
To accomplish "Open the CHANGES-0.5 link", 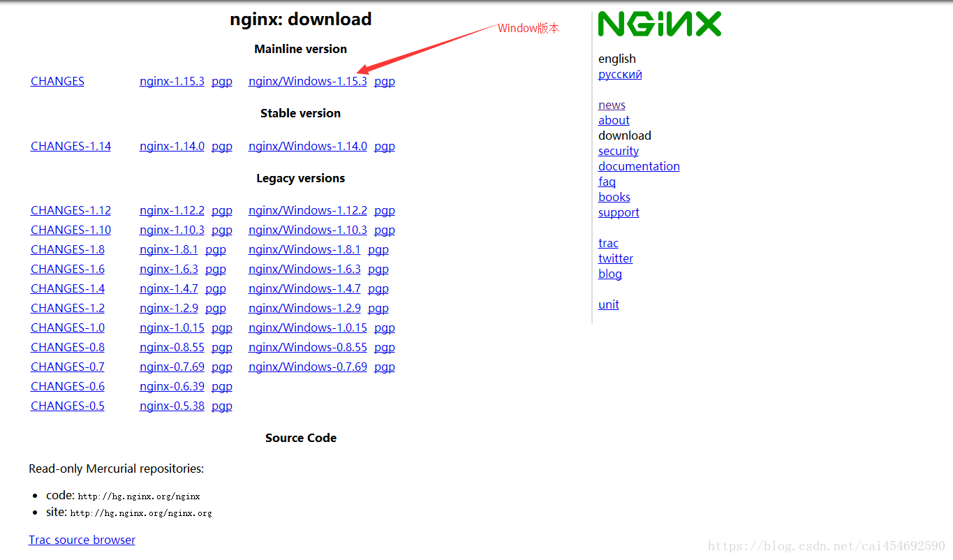I will point(68,406).
